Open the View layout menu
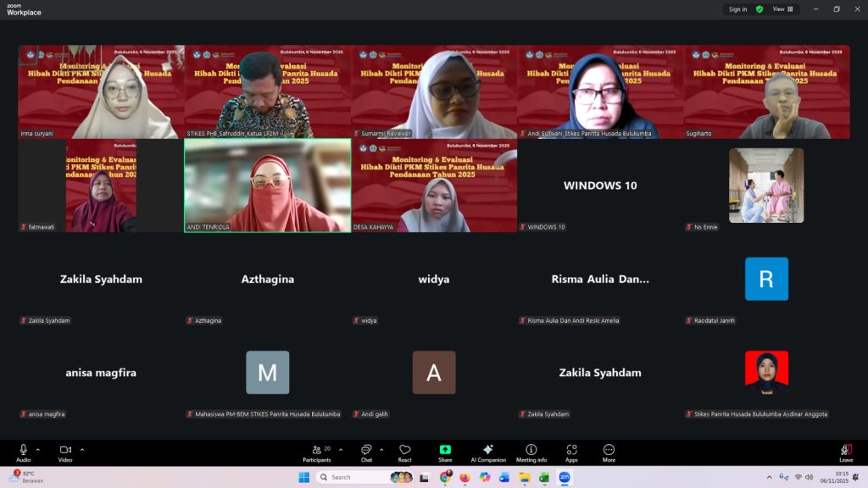This screenshot has width=868, height=488. 782,9
